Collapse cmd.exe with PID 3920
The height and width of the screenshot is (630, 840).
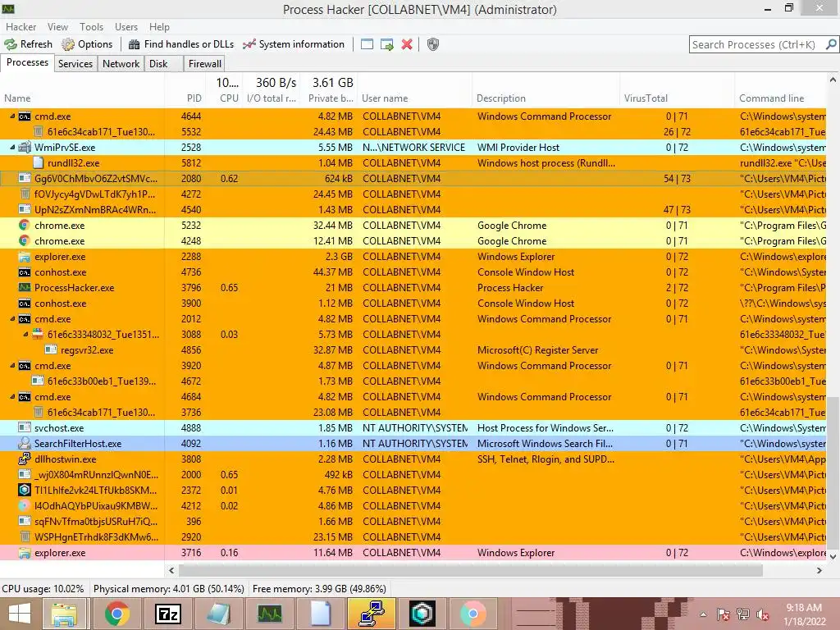coord(12,366)
